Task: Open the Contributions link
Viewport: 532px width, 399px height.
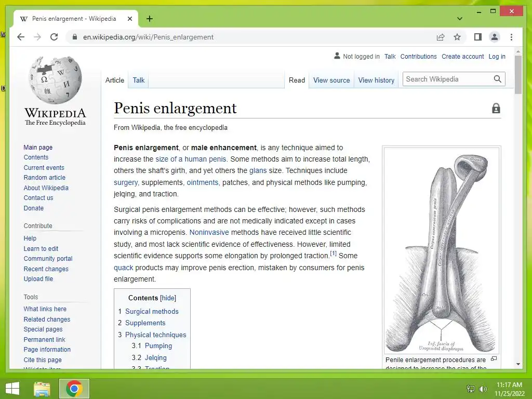Action: point(418,56)
